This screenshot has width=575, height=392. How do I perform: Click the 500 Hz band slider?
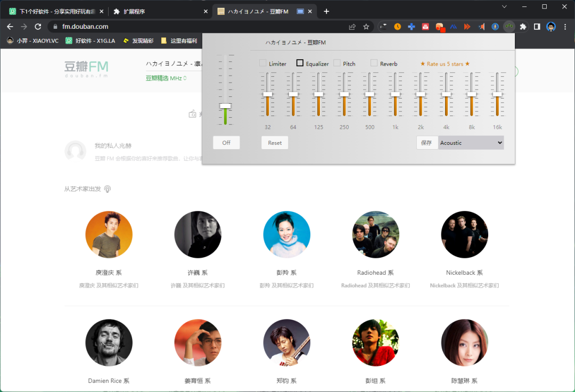[369, 94]
